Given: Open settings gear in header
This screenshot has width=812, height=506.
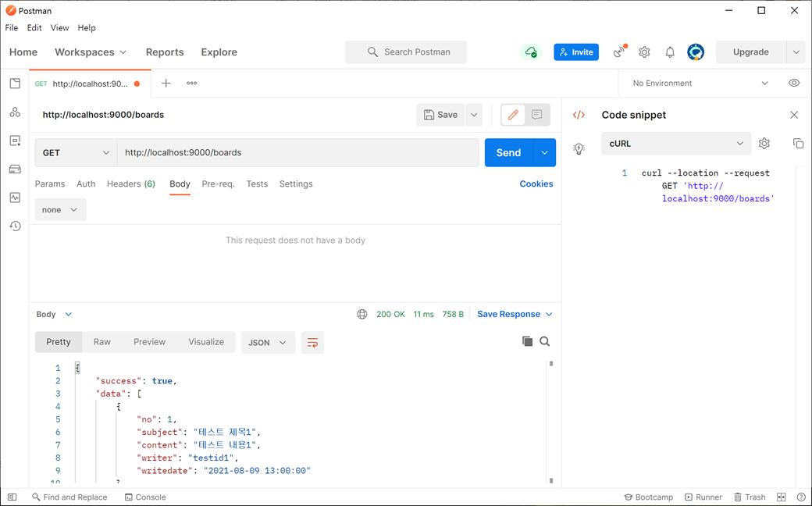Looking at the screenshot, I should (644, 52).
